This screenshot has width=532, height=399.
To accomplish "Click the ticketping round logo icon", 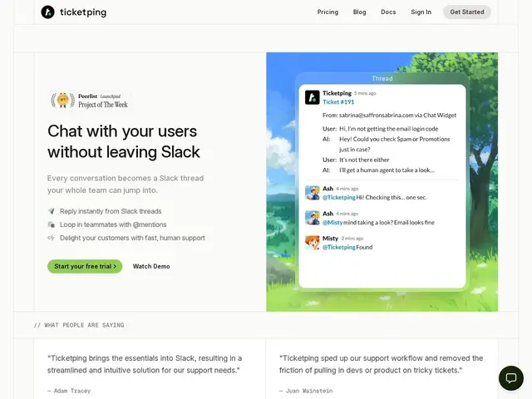I will (48, 12).
